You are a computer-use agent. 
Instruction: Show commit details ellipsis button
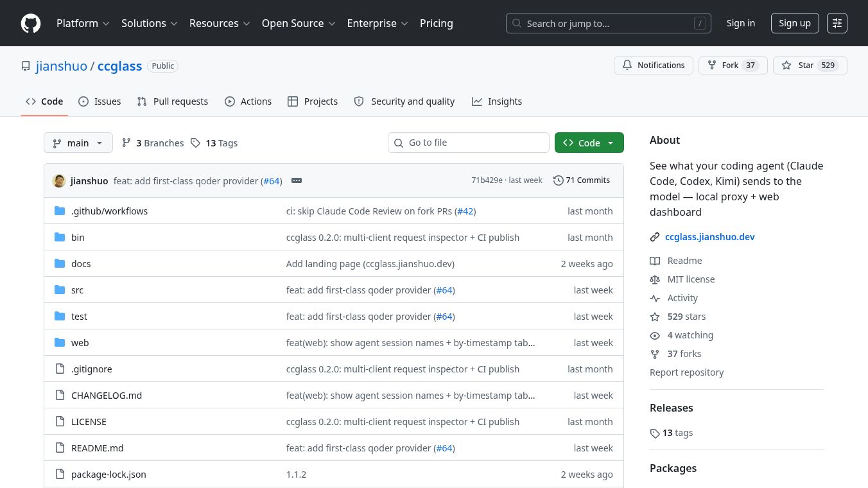click(297, 181)
